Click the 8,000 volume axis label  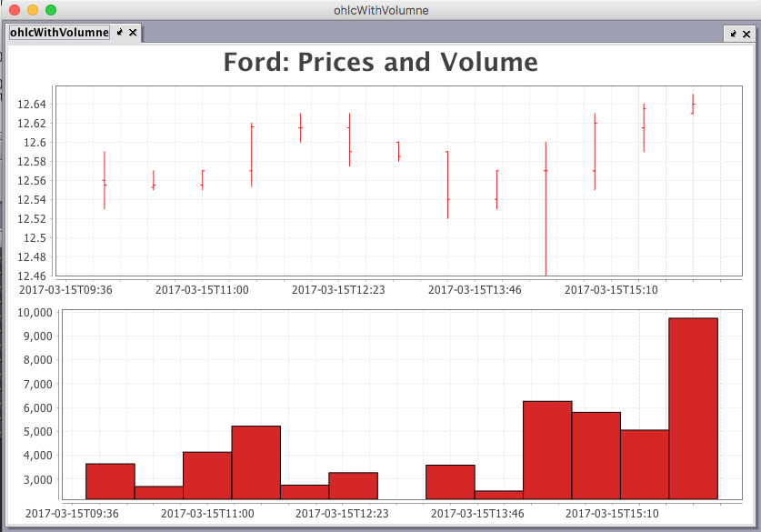pyautogui.click(x=38, y=360)
